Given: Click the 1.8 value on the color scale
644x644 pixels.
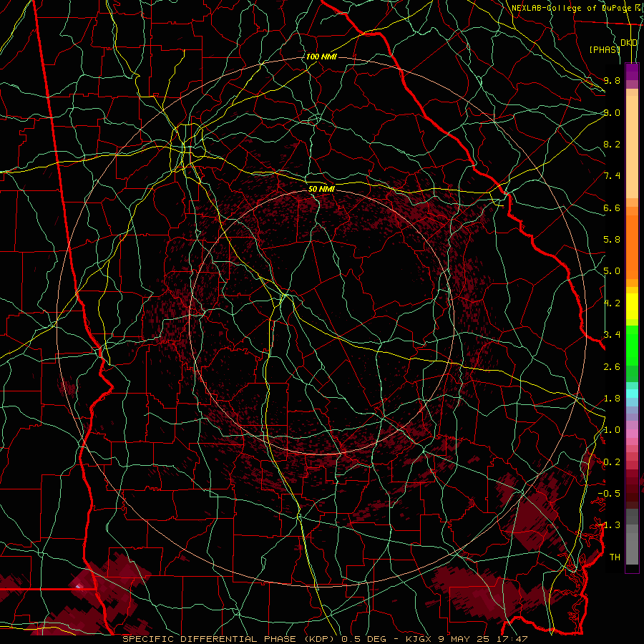Looking at the screenshot, I should (612, 399).
